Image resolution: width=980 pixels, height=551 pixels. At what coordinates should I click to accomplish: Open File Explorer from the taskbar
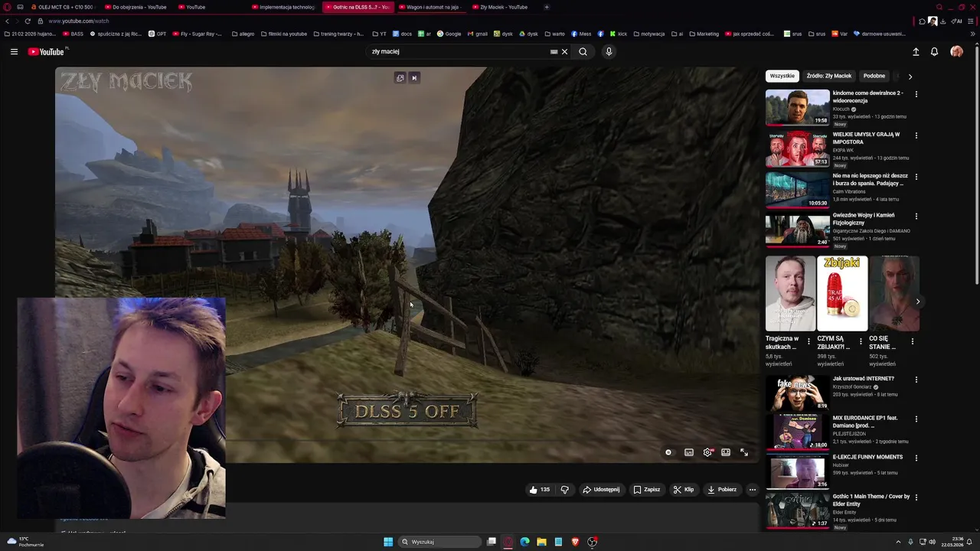tap(541, 542)
